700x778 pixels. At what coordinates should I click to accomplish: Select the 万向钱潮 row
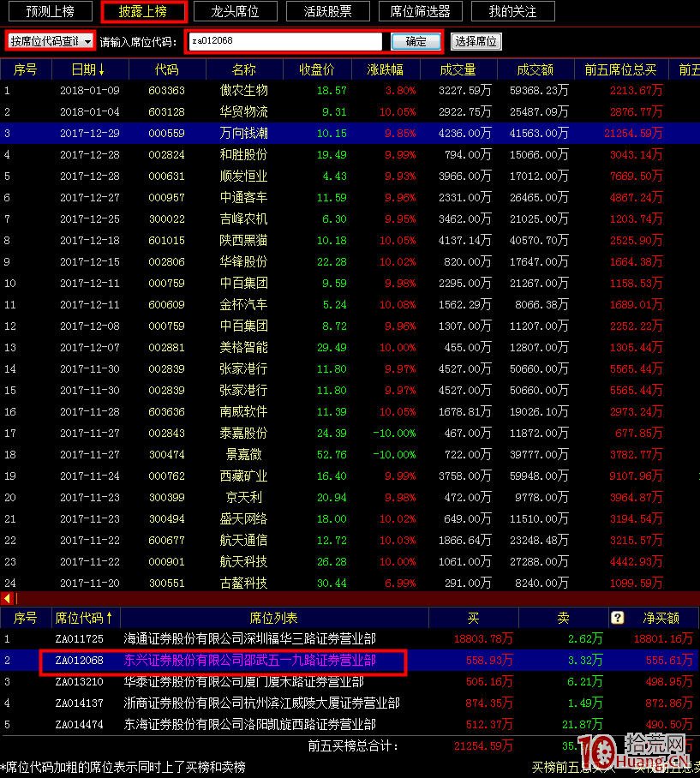[350, 134]
